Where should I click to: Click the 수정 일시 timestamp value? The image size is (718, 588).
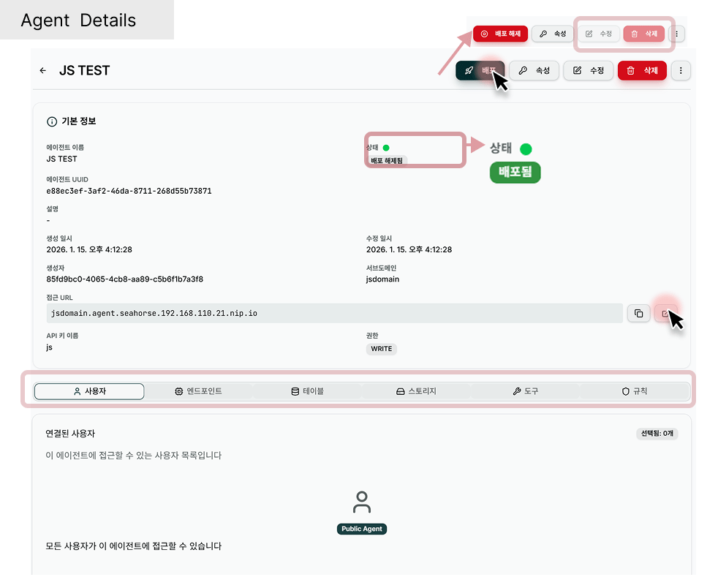pos(409,249)
